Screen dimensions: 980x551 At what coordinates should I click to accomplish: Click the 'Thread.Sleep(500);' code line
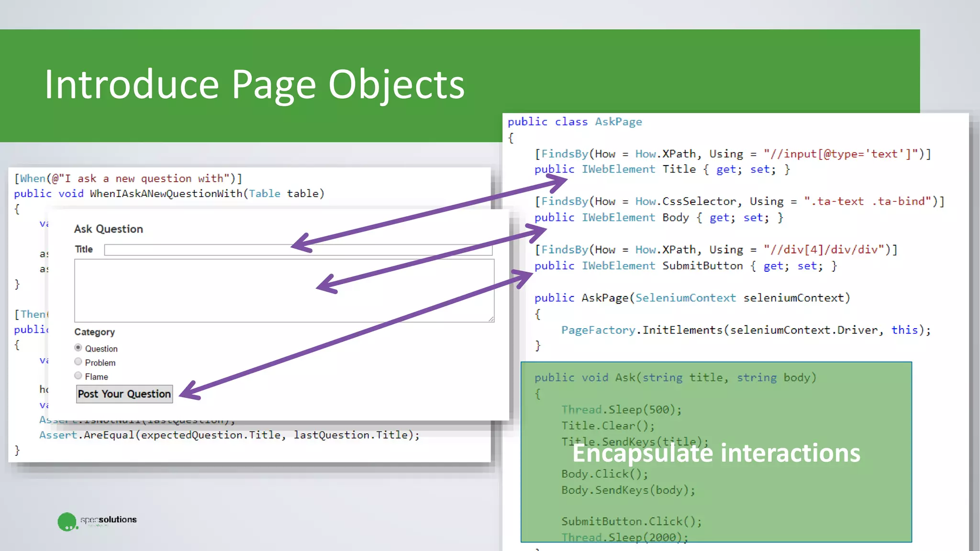click(x=622, y=410)
